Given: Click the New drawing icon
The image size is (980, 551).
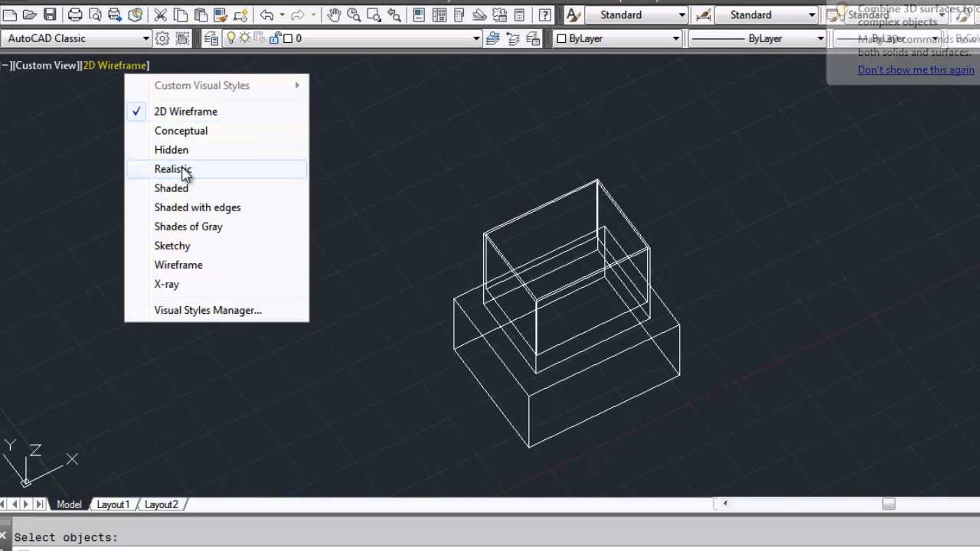Looking at the screenshot, I should pyautogui.click(x=10, y=15).
